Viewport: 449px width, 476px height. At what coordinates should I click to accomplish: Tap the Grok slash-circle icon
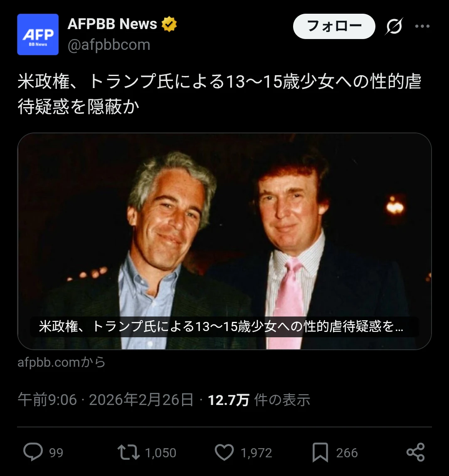coord(394,26)
